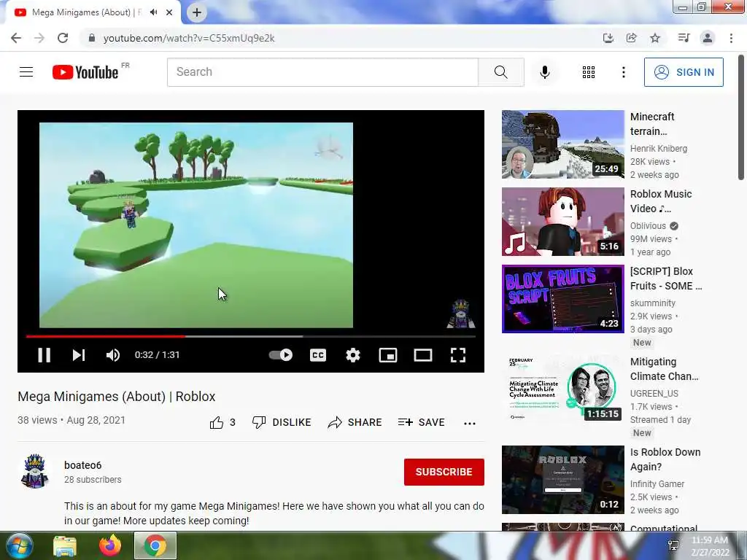Screen dimensions: 747x560
Task: Mute the video volume
Action: tap(113, 355)
